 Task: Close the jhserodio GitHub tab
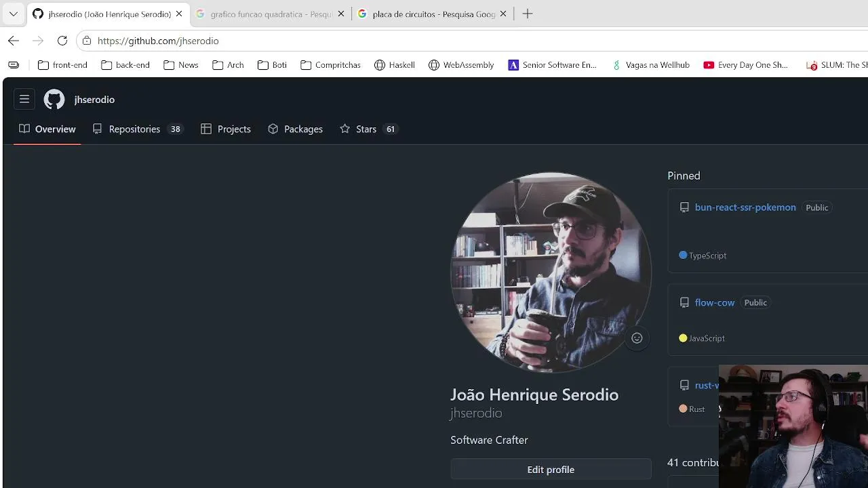pos(180,14)
